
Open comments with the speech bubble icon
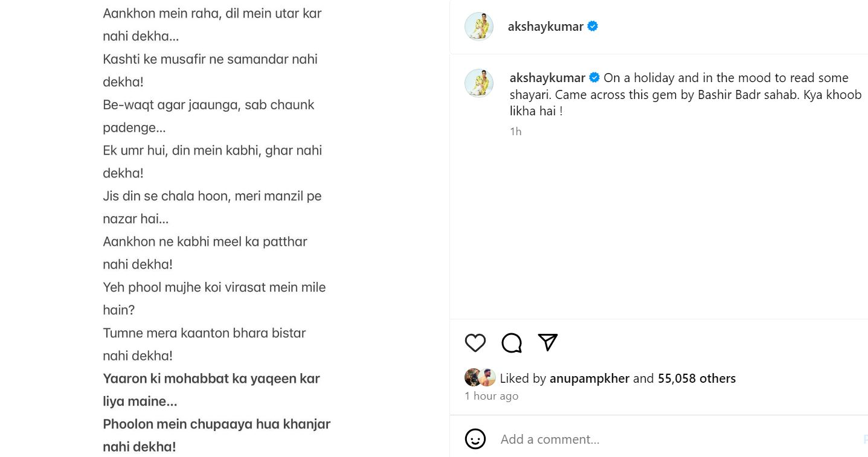point(511,342)
